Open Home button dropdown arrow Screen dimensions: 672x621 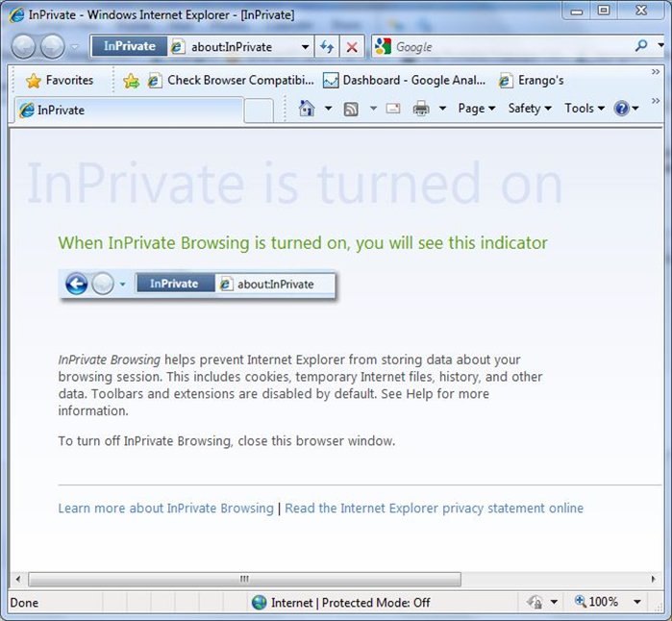click(x=328, y=109)
